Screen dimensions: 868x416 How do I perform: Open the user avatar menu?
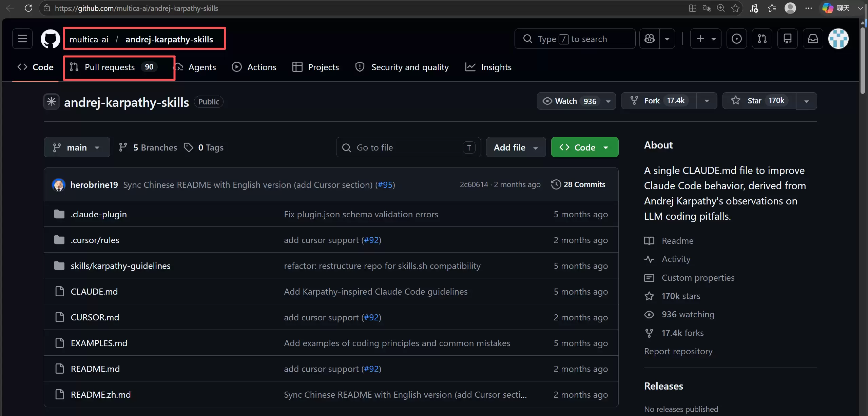(x=838, y=39)
